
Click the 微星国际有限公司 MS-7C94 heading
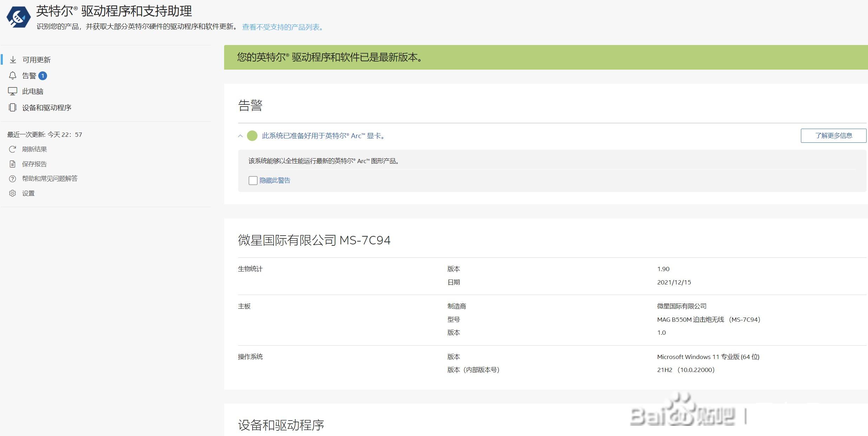(314, 240)
